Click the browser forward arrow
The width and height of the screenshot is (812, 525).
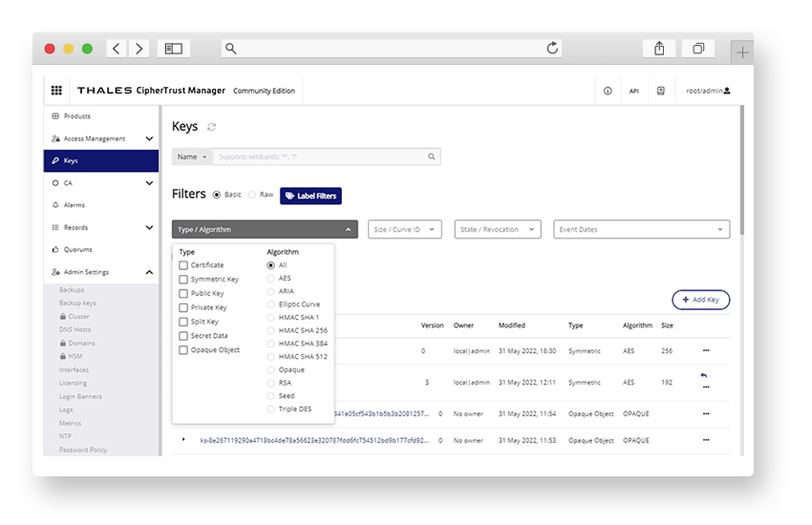click(139, 49)
